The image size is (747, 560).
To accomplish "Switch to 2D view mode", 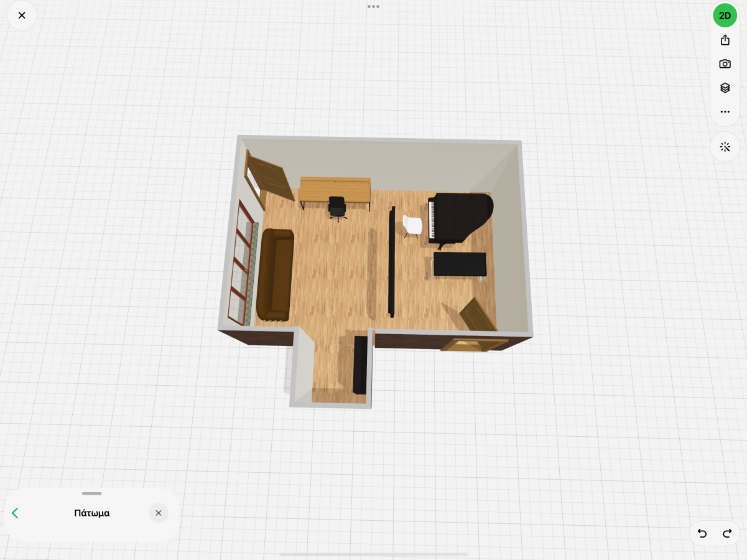I will pyautogui.click(x=725, y=16).
